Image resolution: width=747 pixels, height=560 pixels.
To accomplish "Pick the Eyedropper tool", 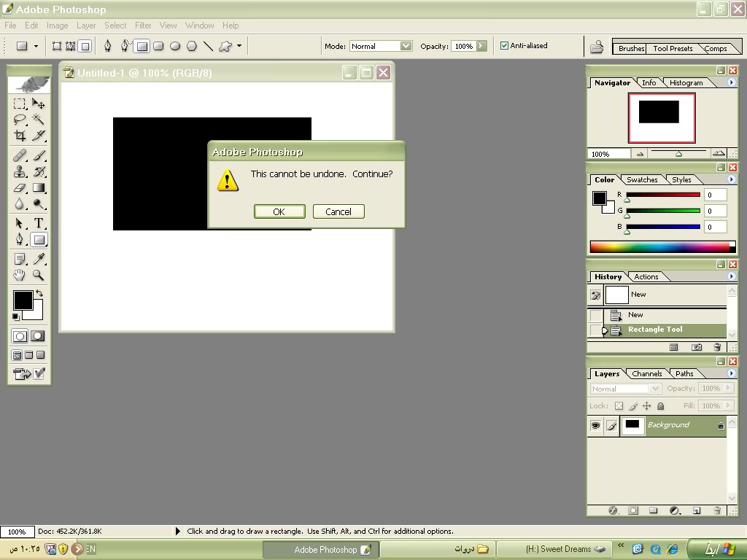I will click(x=39, y=260).
